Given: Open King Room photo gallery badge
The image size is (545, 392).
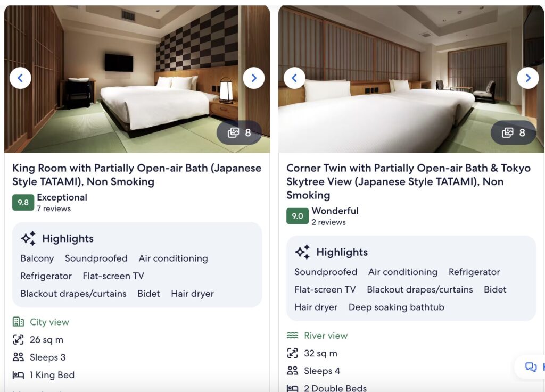Looking at the screenshot, I should tap(239, 132).
